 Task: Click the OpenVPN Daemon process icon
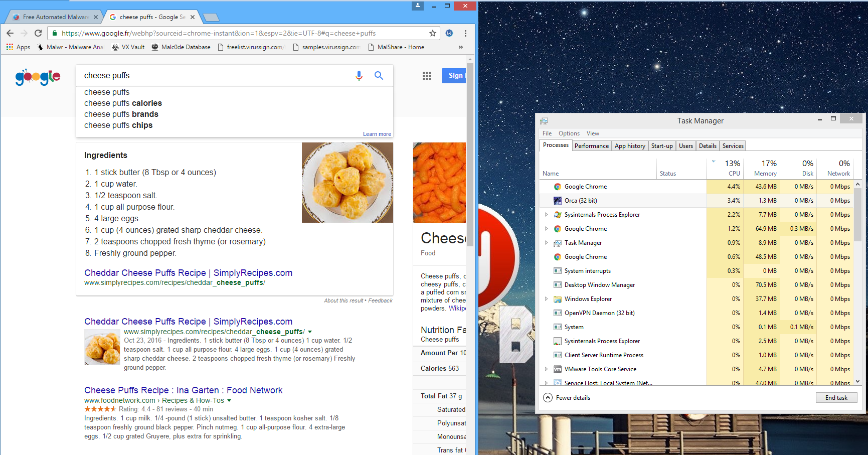click(x=558, y=313)
